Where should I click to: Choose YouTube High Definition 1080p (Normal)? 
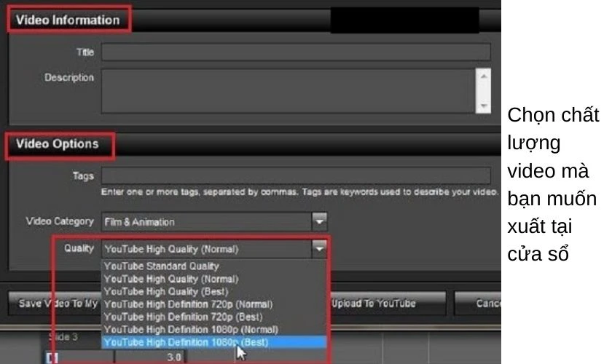pyautogui.click(x=213, y=329)
